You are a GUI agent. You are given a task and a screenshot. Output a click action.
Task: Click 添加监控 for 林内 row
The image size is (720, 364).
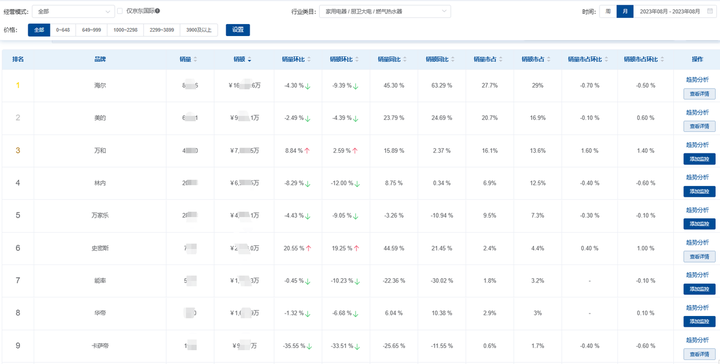coord(699,191)
